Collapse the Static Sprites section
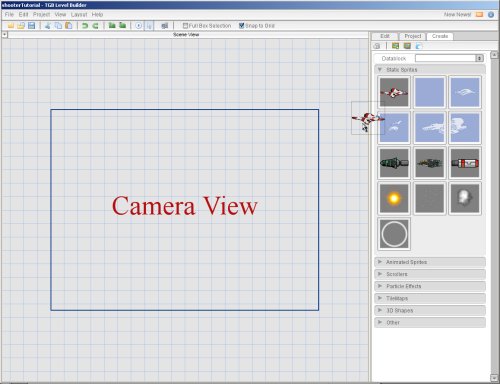Screen dimensions: 500x384 coord(430,70)
